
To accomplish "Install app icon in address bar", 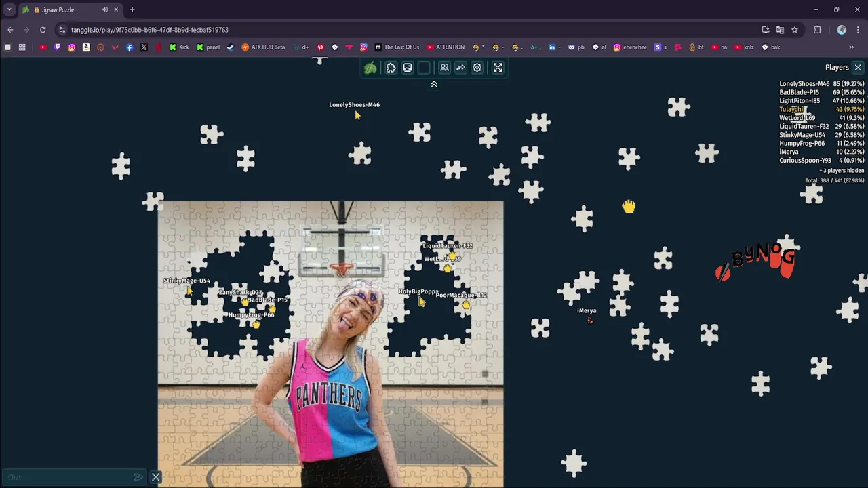I will click(x=766, y=30).
